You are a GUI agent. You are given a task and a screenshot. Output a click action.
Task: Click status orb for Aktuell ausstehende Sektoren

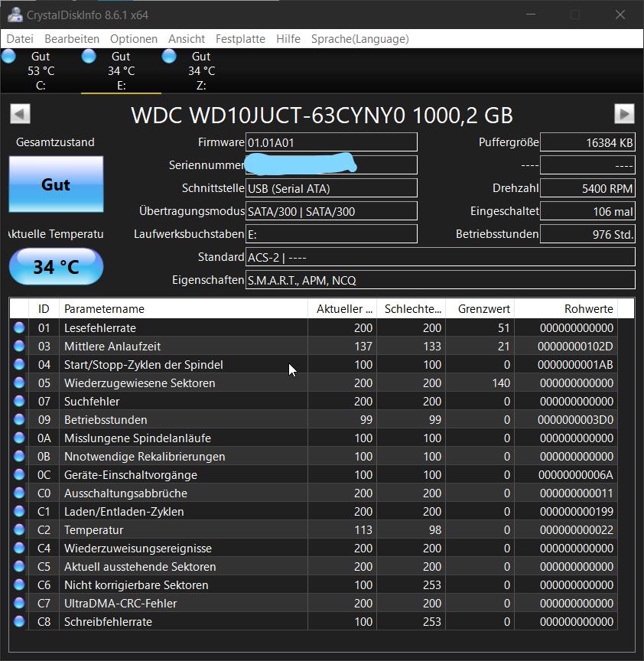pos(19,566)
